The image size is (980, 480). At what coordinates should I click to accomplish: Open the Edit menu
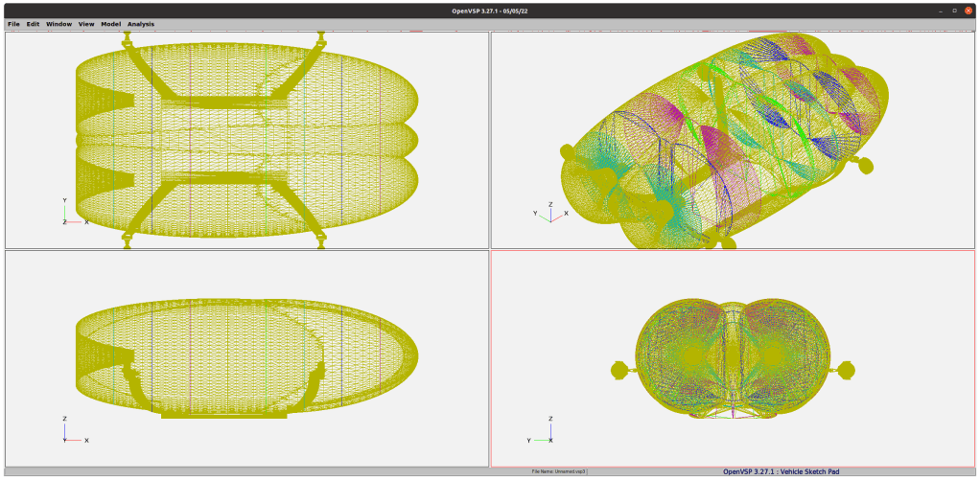[33, 24]
